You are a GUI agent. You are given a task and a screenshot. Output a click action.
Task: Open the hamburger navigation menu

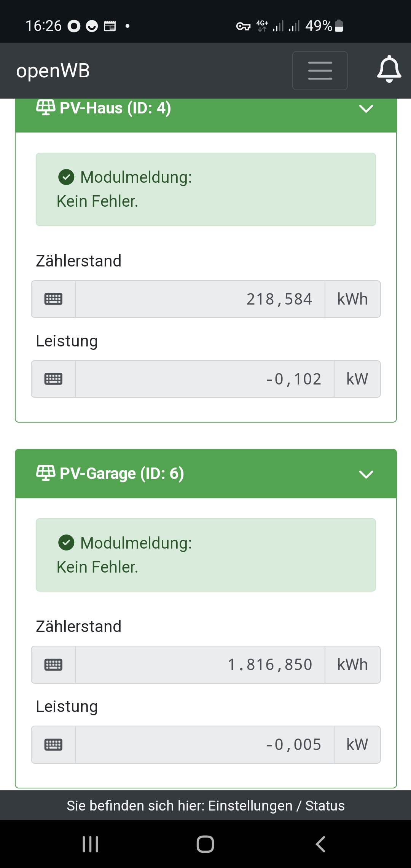tap(320, 71)
